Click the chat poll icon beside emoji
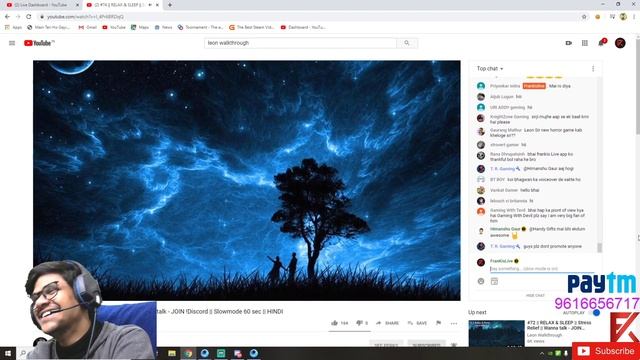Screen dimensions: 640x360 (494, 281)
